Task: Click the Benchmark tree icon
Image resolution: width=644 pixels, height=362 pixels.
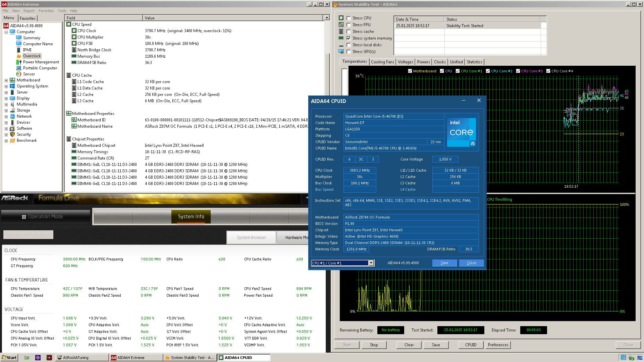Action: [x=12, y=140]
